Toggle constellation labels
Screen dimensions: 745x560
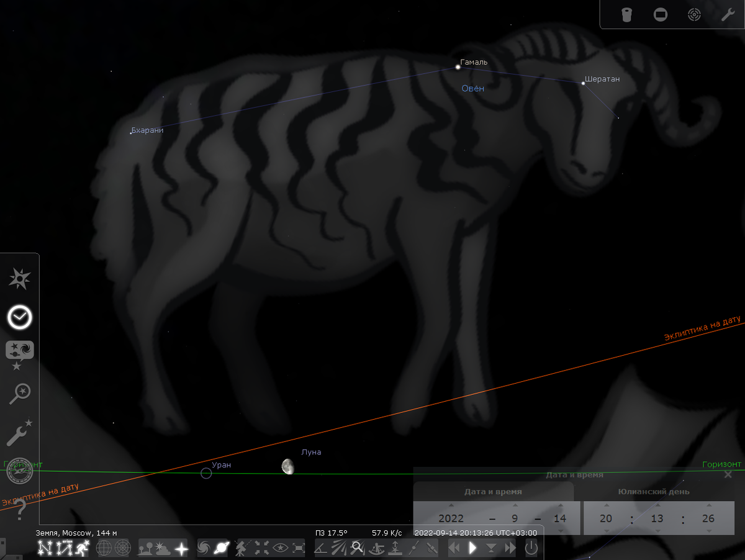(x=63, y=548)
